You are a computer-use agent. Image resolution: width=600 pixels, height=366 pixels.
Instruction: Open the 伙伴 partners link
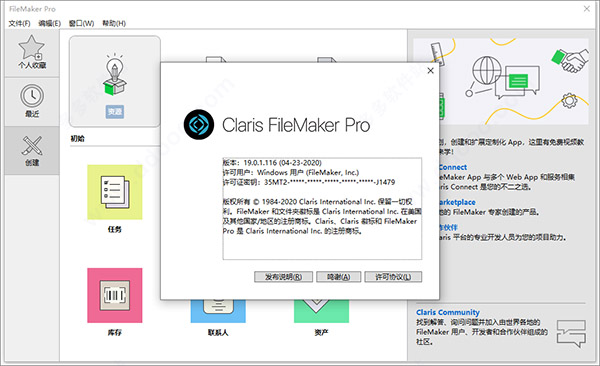pyautogui.click(x=448, y=227)
